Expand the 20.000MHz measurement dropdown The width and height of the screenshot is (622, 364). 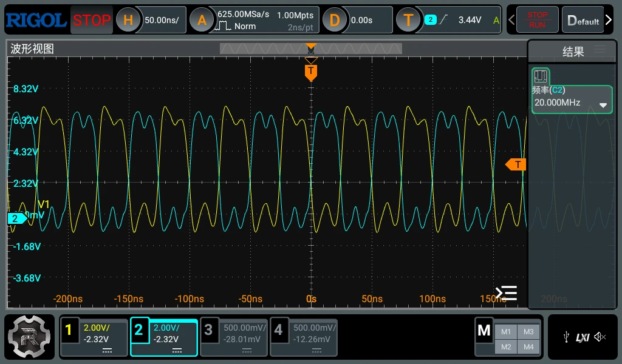click(603, 105)
